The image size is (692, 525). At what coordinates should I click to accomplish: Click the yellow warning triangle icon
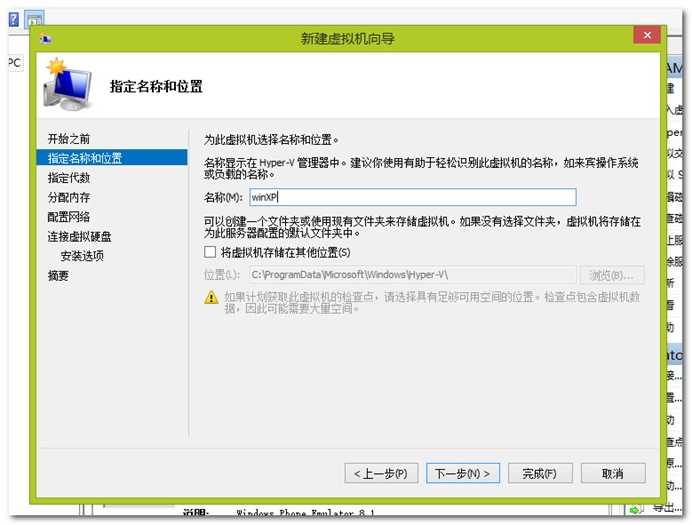pos(211,297)
